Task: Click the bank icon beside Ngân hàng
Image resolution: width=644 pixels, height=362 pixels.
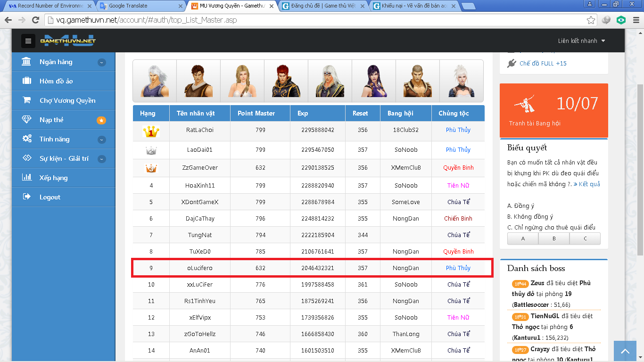Action: tap(27, 62)
